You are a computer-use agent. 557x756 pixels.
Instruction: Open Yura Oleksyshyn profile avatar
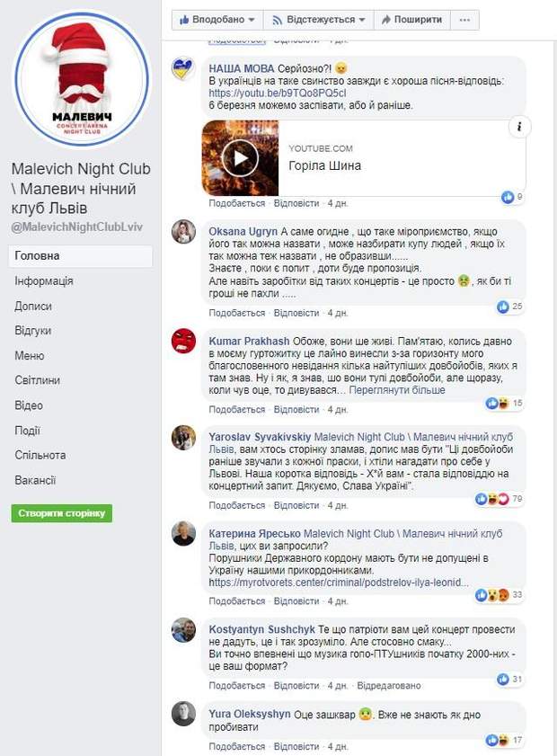[x=183, y=714]
